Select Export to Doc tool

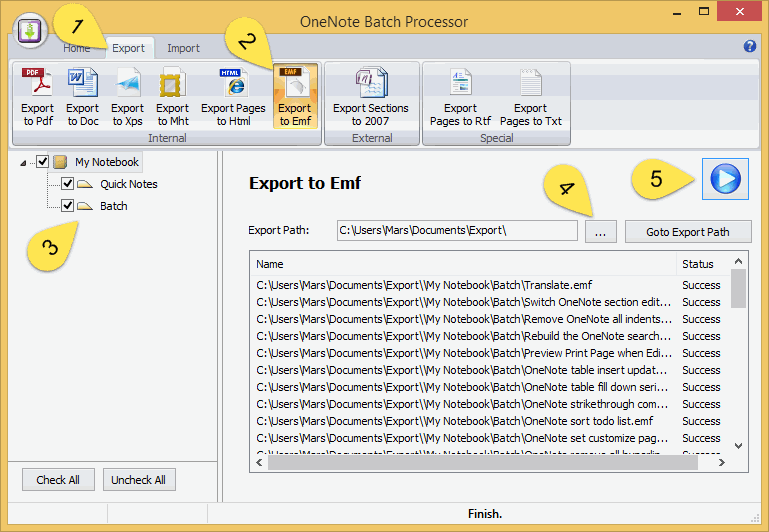click(83, 98)
